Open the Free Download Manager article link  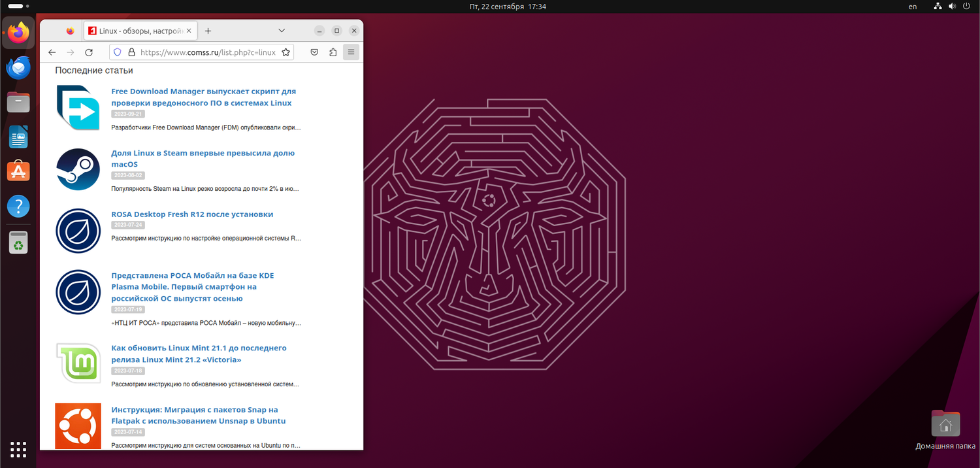(203, 97)
